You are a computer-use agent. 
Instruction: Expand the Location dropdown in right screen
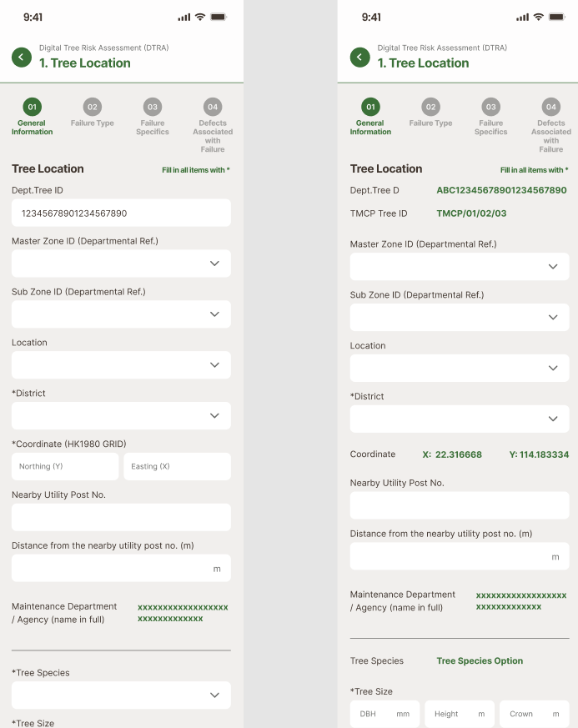coord(460,368)
